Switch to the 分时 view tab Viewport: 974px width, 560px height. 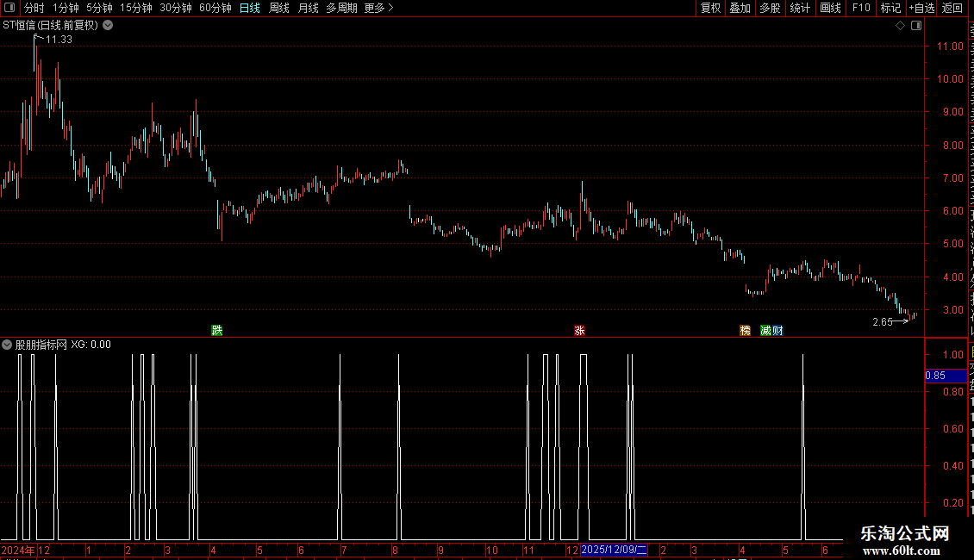34,8
